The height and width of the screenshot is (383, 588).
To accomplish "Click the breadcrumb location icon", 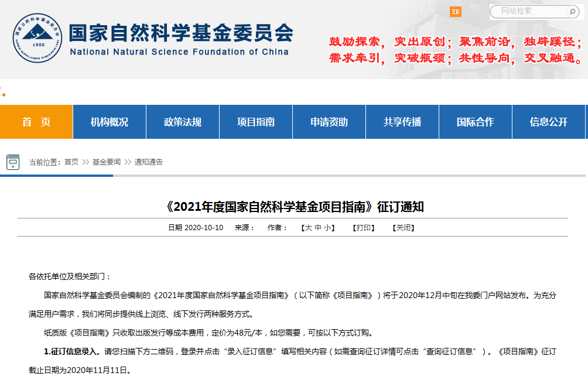I will (13, 162).
